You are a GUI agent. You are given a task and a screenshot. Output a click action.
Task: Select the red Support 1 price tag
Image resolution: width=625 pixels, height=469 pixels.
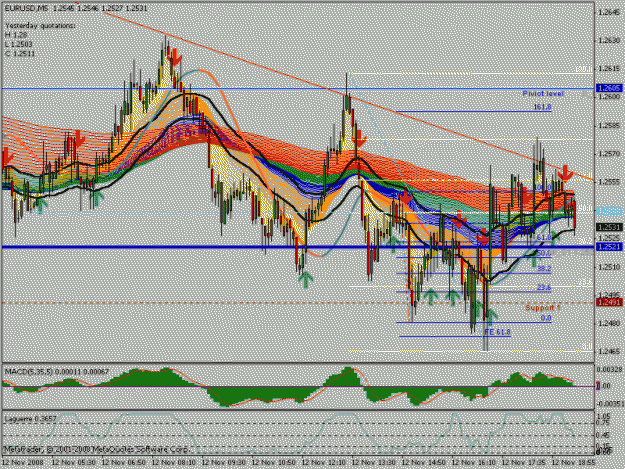(609, 303)
